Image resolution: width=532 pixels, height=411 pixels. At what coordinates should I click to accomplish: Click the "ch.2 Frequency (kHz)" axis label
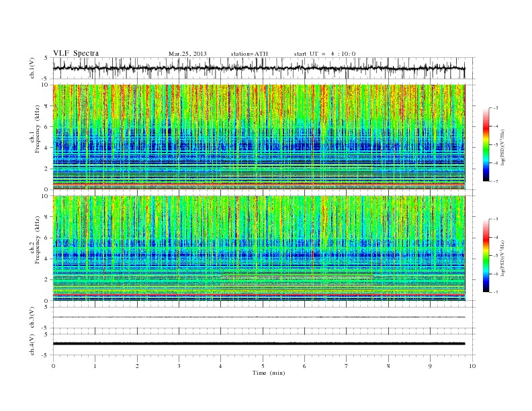pos(35,240)
